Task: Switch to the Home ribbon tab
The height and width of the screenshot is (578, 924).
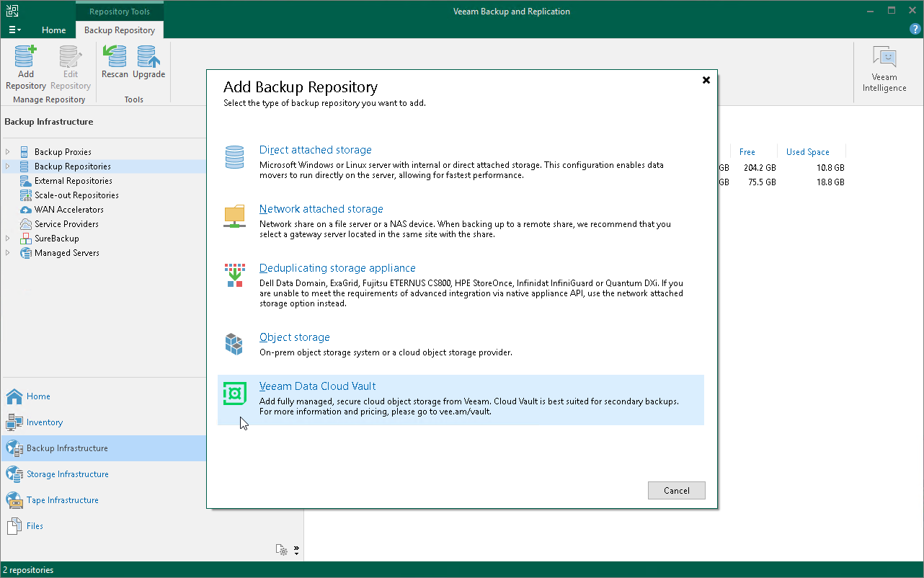Action: click(53, 30)
